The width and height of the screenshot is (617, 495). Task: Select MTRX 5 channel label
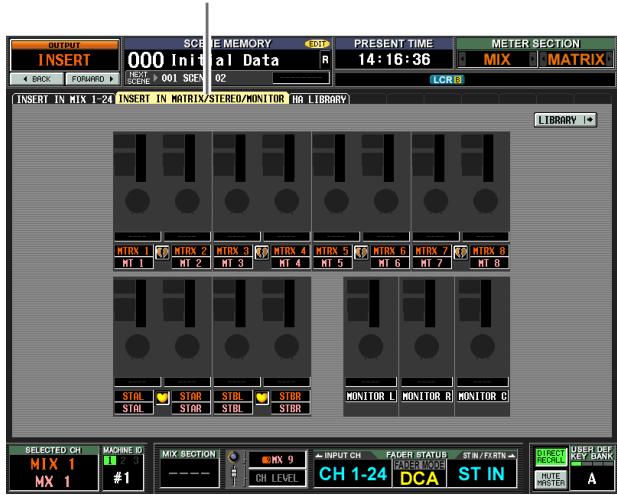333,251
